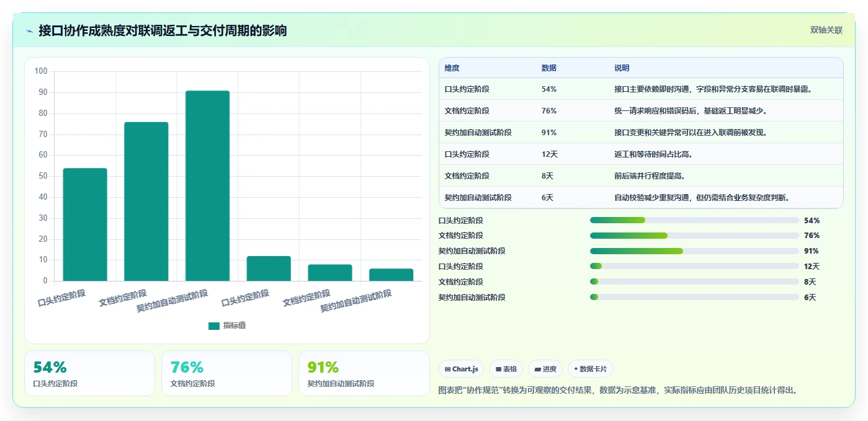
Task: Click y-axis label 100 on chart
Action: [x=41, y=71]
